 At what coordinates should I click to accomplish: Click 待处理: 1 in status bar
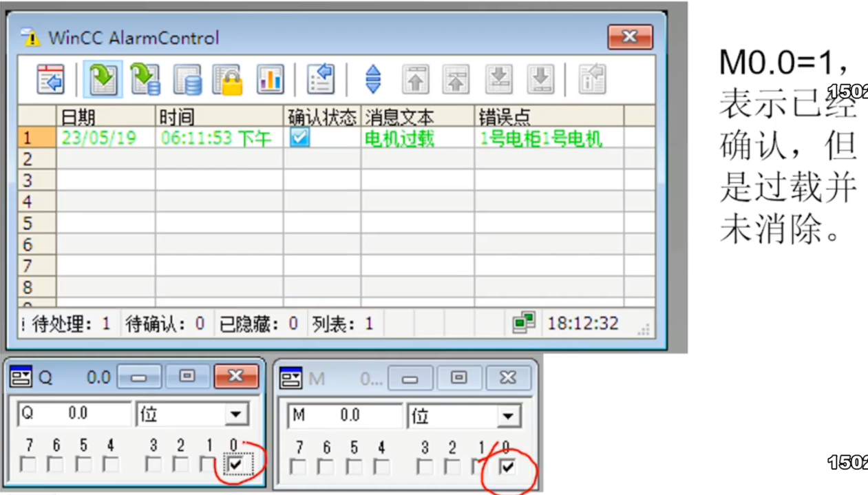pyautogui.click(x=71, y=324)
